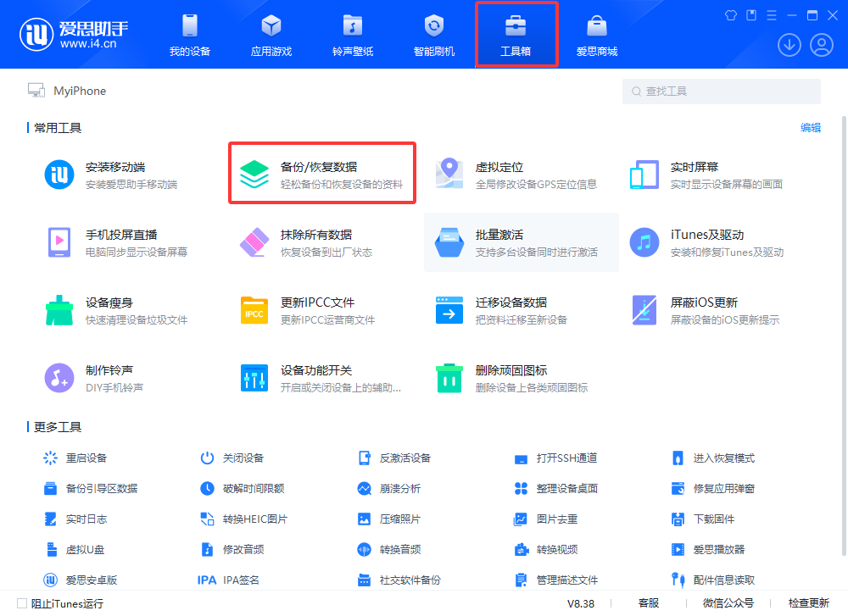Viewport: 848px width, 616px height.
Task: Open iTunes及驱动 music note icon
Action: pos(644,242)
